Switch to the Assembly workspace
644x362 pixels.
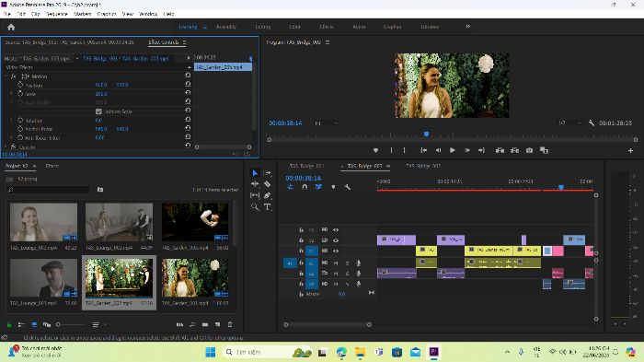pos(226,27)
